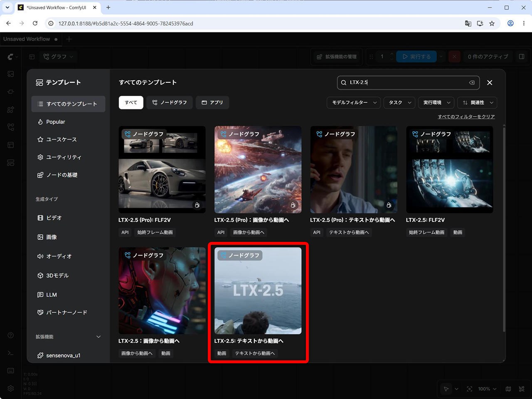Close the template dialog with the X
532x399 pixels.
tap(490, 82)
